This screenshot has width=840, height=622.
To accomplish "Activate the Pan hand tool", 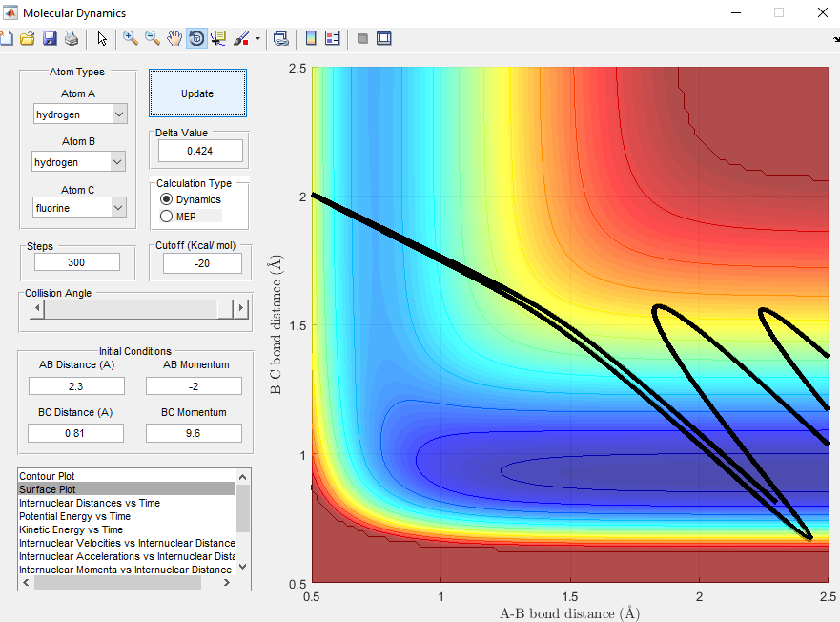I will [x=174, y=39].
